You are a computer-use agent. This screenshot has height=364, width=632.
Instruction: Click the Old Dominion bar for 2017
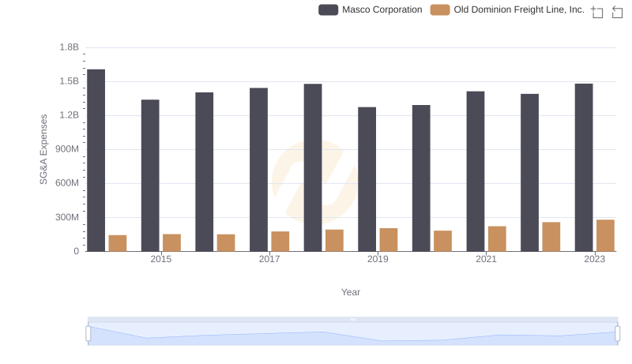pyautogui.click(x=280, y=241)
